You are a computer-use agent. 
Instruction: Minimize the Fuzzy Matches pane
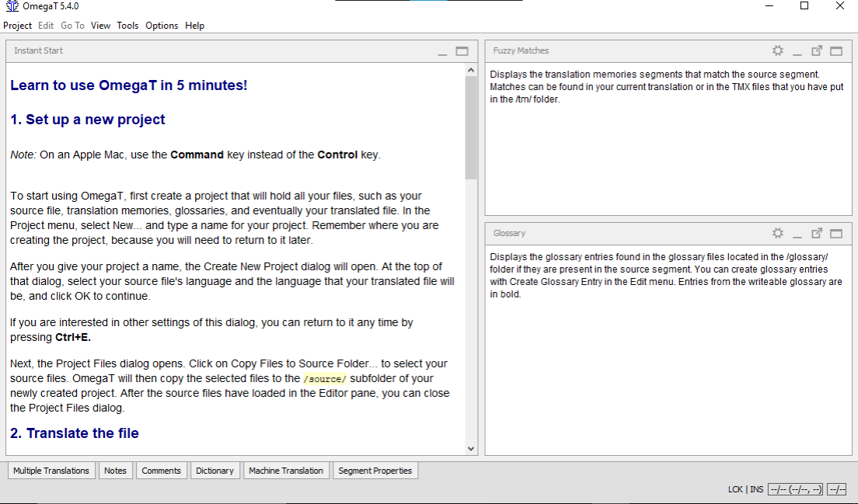[x=797, y=51]
